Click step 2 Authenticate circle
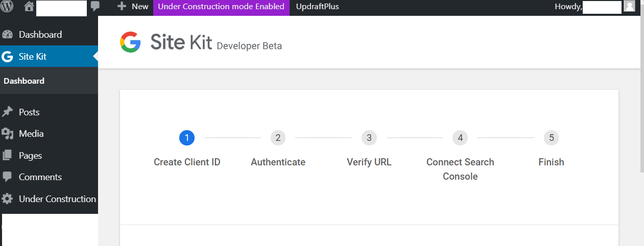 [x=278, y=138]
